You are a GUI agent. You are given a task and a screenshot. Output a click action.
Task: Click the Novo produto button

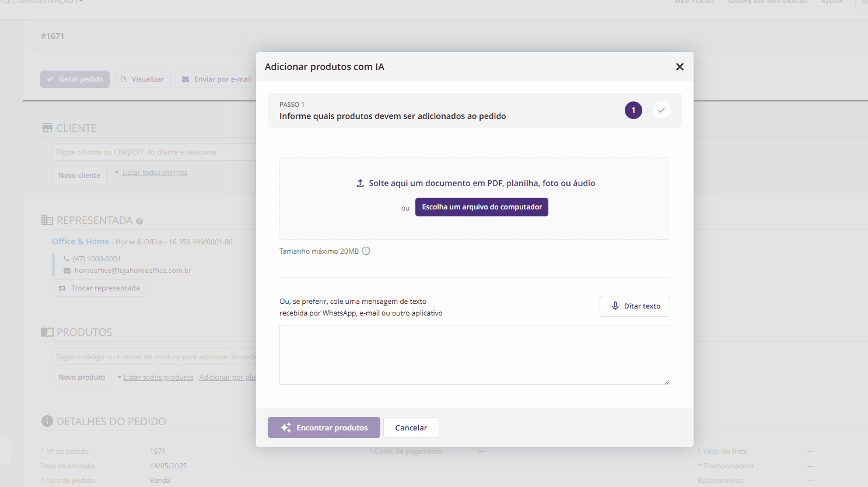[82, 377]
